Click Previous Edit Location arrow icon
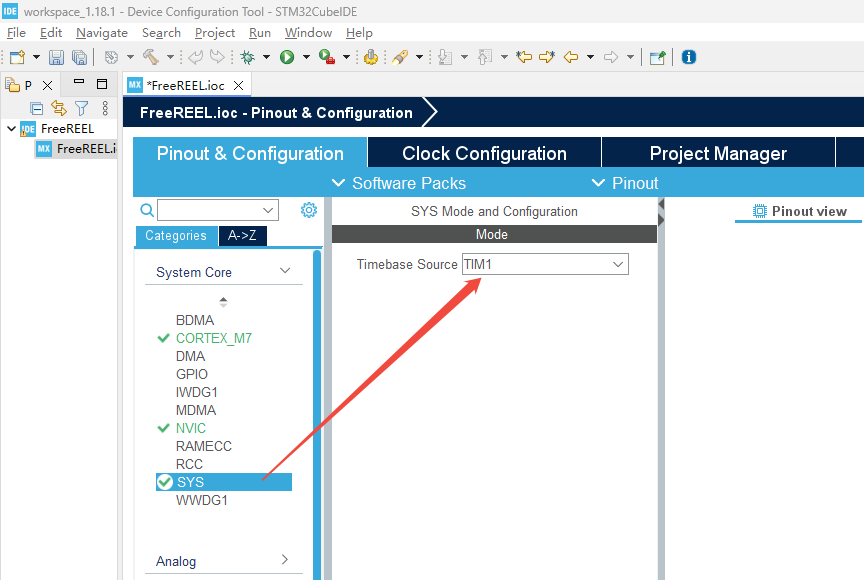Viewport: 864px width, 580px height. (524, 57)
